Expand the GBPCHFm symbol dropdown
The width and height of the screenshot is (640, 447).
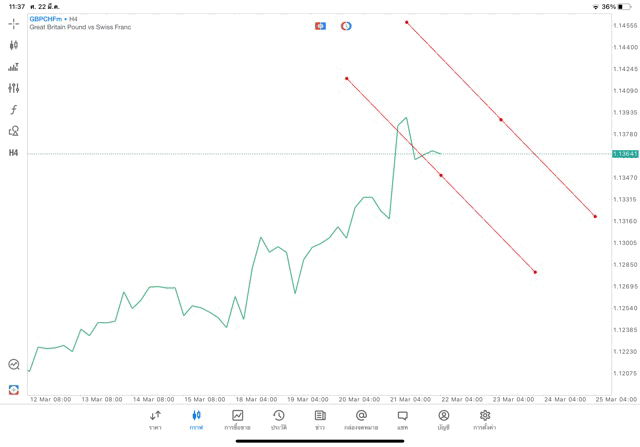[x=47, y=19]
